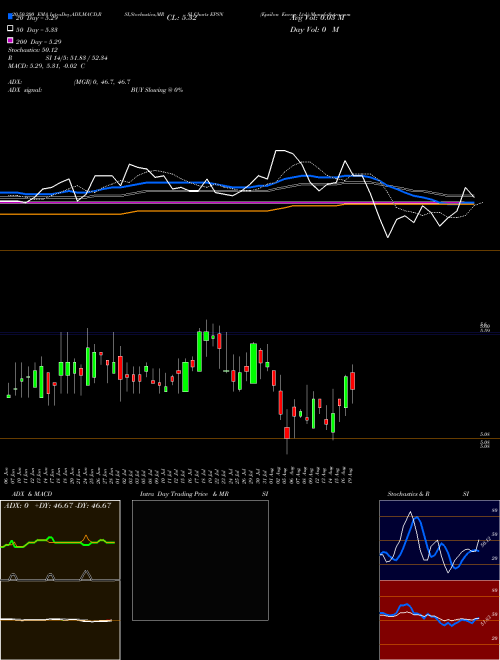The image size is (500, 660).
Task: Click the blue 20 Day legend swatch
Action: (x=11, y=16)
